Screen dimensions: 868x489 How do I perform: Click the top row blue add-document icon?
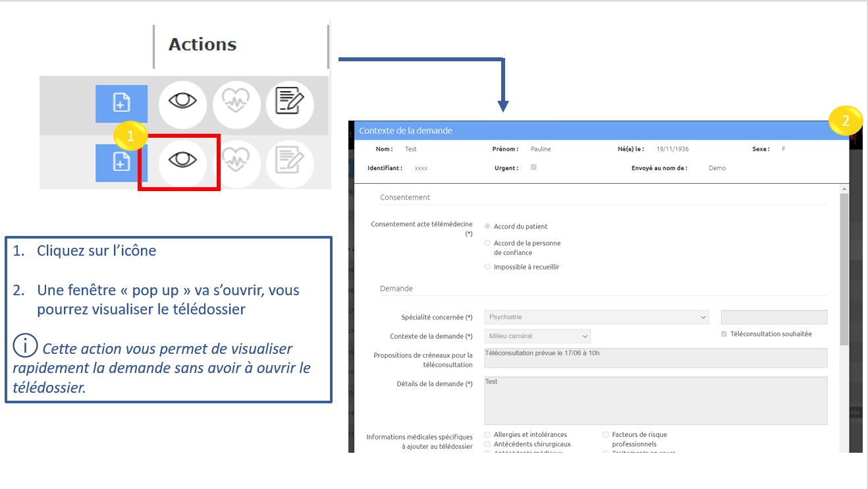tap(121, 103)
